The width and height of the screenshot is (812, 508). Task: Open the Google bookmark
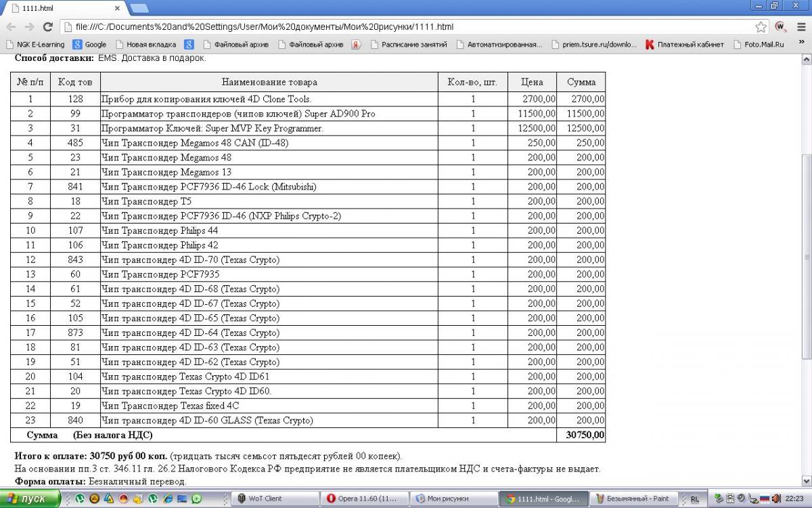click(x=89, y=45)
